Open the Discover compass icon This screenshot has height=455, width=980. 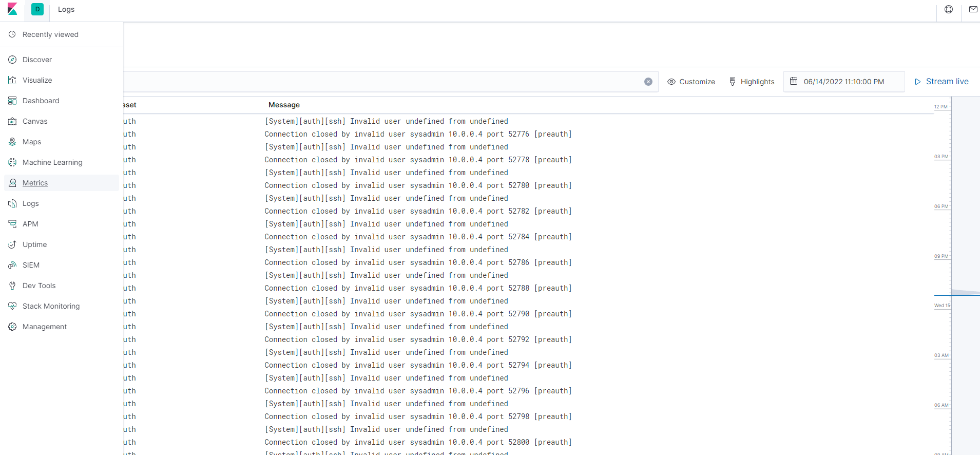tap(12, 60)
